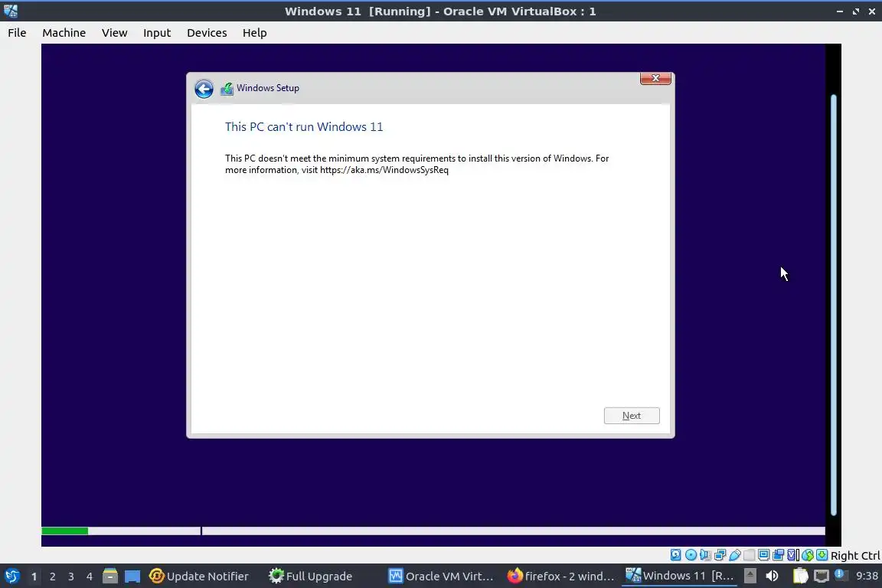Click the USB devices status icon

(x=735, y=555)
